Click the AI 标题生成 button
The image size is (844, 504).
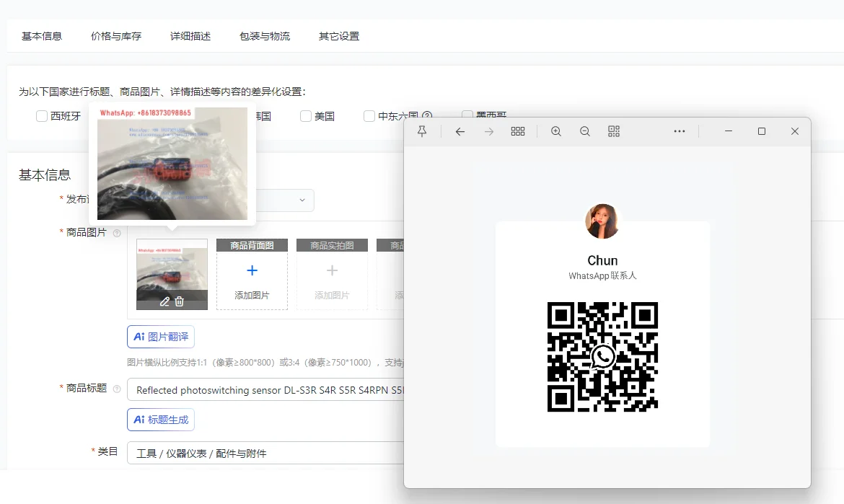161,420
